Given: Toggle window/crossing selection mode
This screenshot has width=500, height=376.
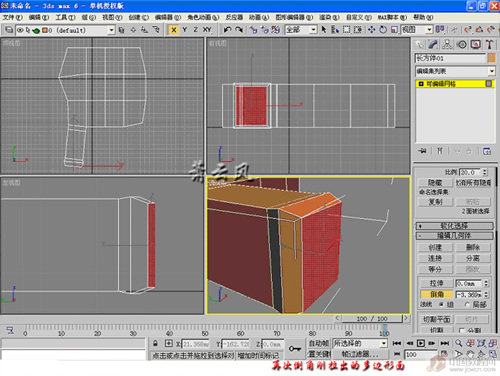Looking at the screenshot, I should [x=358, y=30].
